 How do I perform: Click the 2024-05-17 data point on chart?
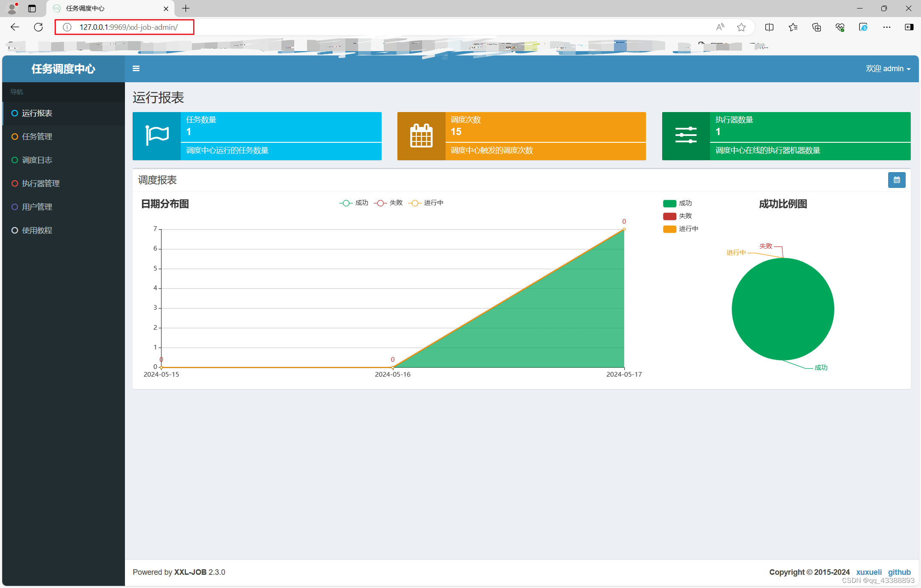click(x=624, y=230)
